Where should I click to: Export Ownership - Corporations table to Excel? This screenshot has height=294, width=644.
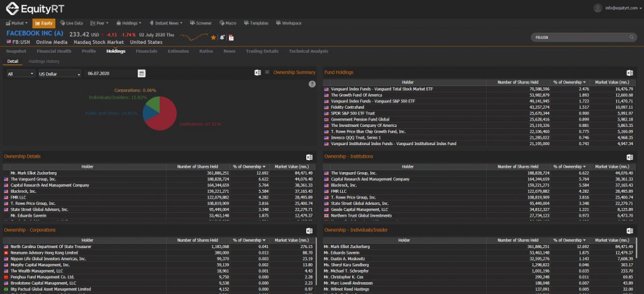pos(309,231)
